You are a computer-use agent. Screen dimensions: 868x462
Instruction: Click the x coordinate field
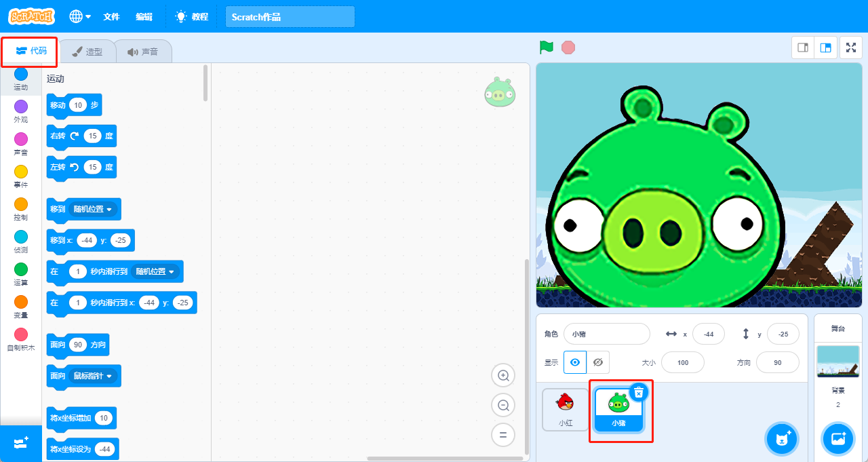pos(709,334)
